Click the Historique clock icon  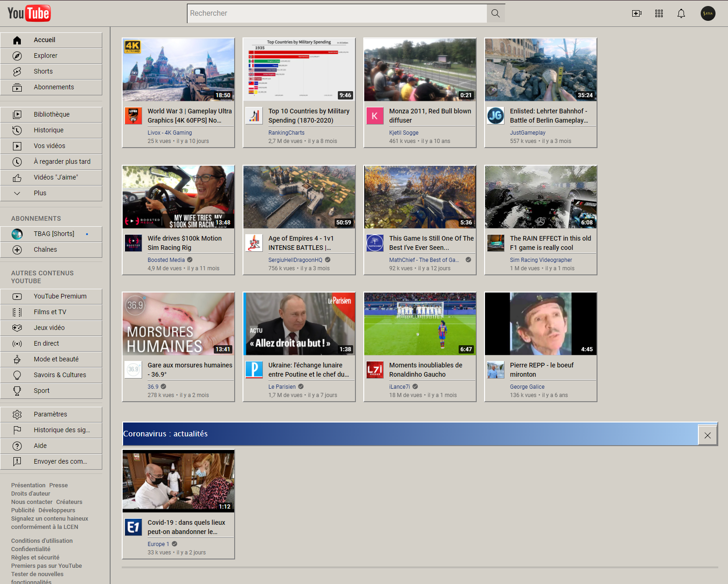(x=17, y=130)
